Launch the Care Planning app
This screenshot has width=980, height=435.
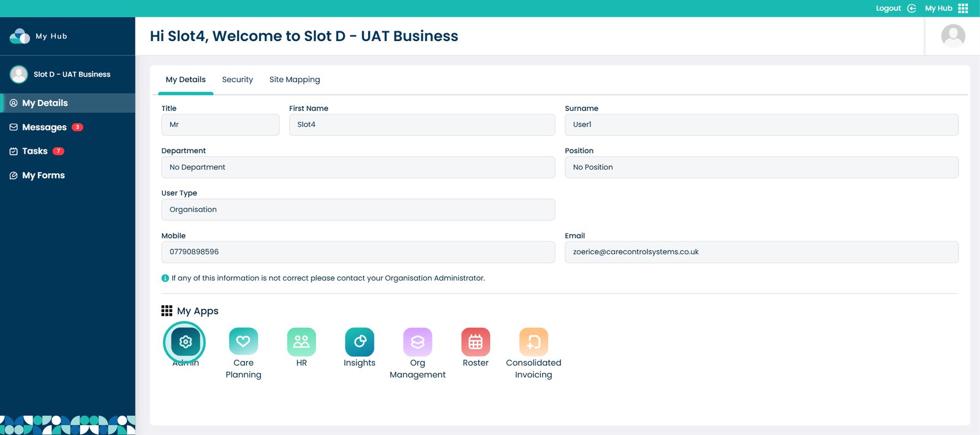[x=243, y=342]
